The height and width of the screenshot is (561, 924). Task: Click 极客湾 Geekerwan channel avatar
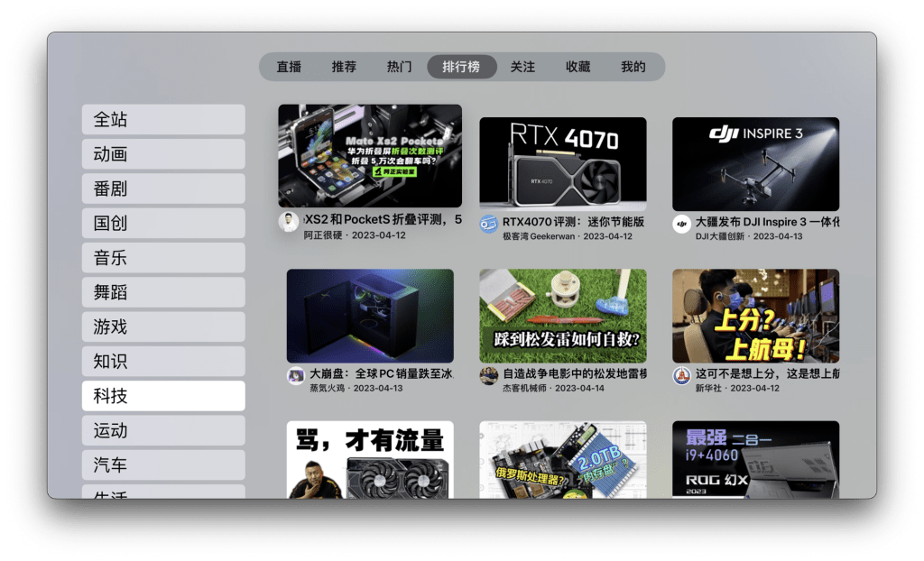pyautogui.click(x=488, y=225)
